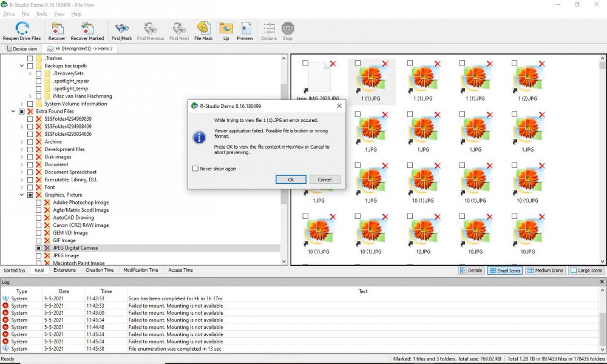607x364 pixels.
Task: Switch to the Device view tab
Action: point(21,49)
